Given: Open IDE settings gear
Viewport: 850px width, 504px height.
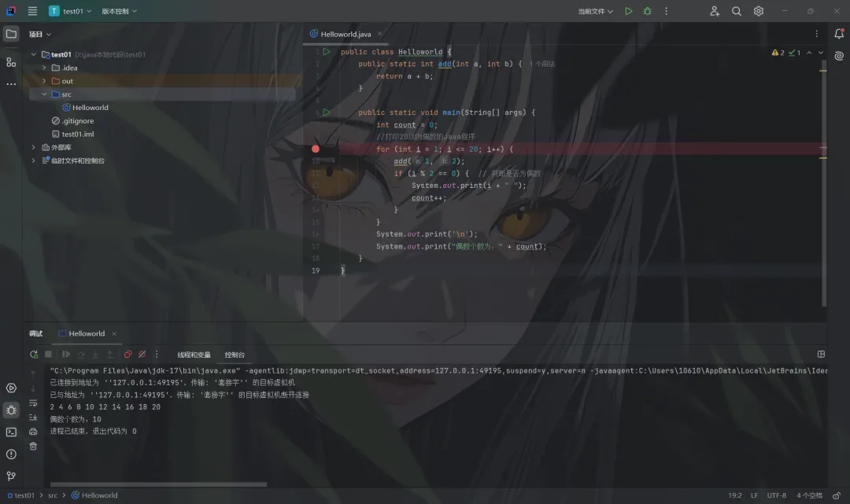Looking at the screenshot, I should (759, 11).
